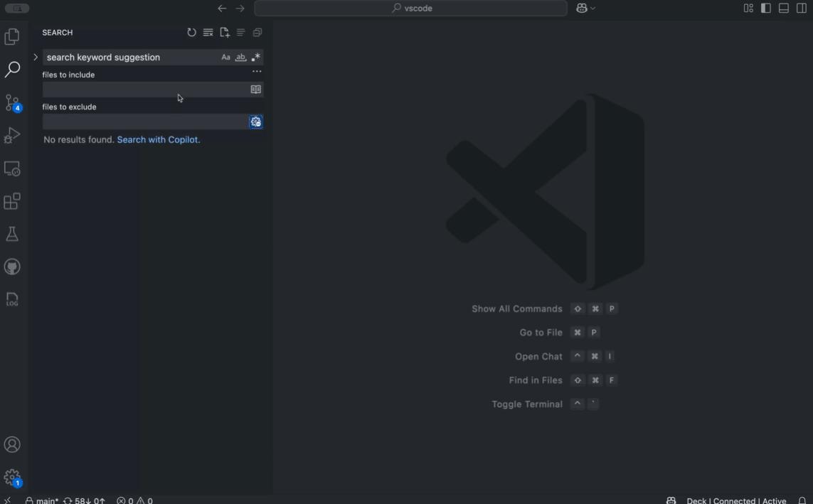The width and height of the screenshot is (813, 504).
Task: Click the Search with Copilot link
Action: click(x=157, y=139)
